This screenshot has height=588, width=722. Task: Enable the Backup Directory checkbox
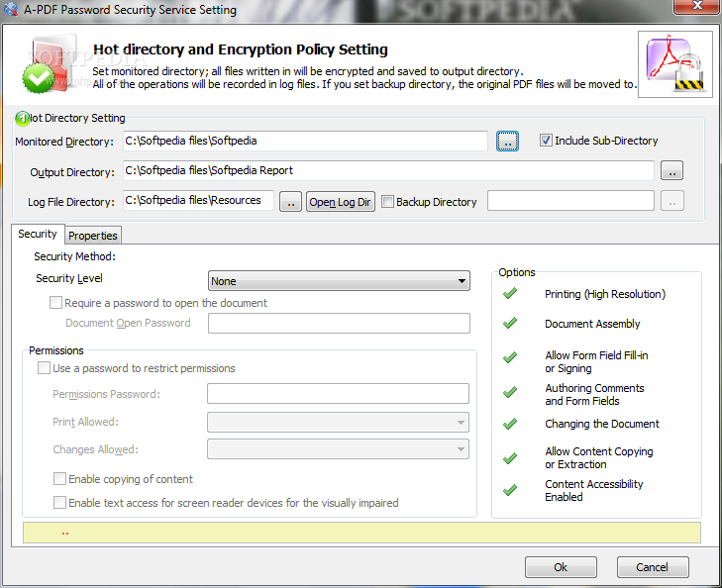(x=387, y=202)
